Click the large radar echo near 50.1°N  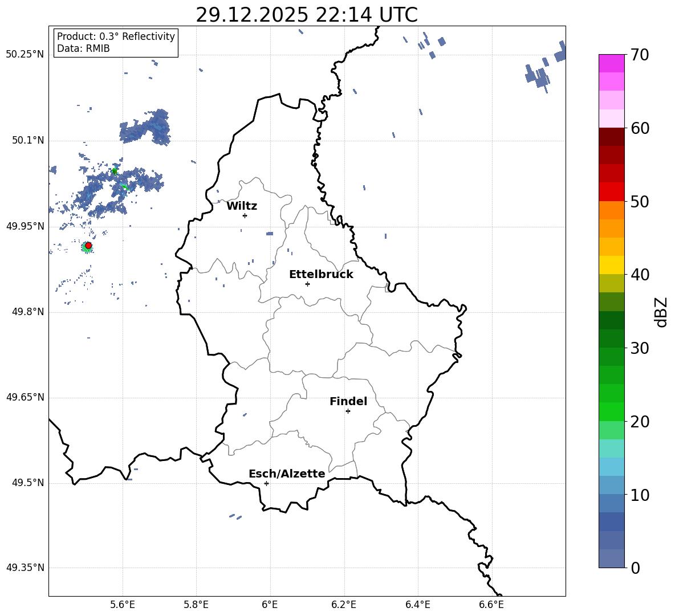point(145,127)
